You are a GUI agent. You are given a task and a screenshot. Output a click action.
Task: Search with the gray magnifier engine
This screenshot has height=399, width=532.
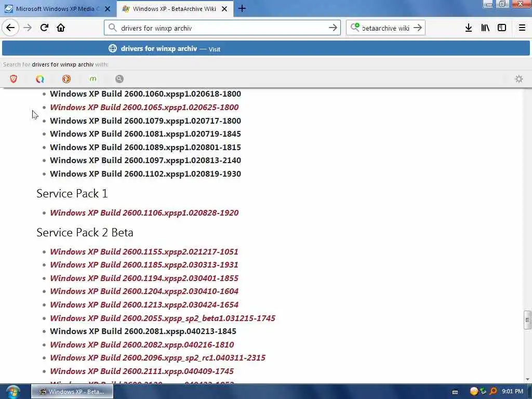click(x=119, y=79)
